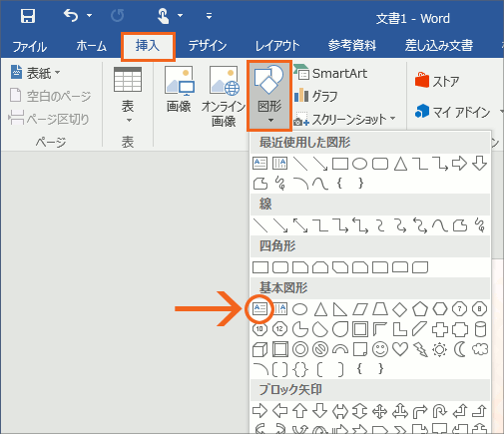Screen dimensions: 504x434
Task: Click the SmartArt button
Action: point(331,74)
